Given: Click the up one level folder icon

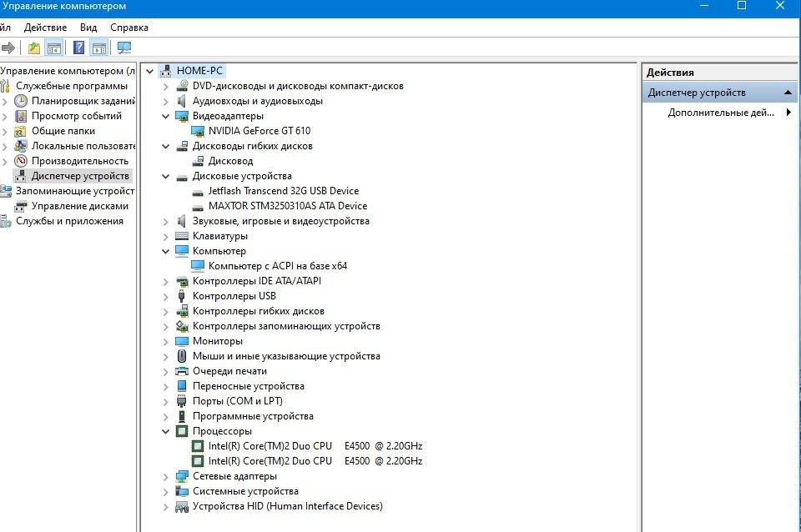Looking at the screenshot, I should click(x=33, y=48).
